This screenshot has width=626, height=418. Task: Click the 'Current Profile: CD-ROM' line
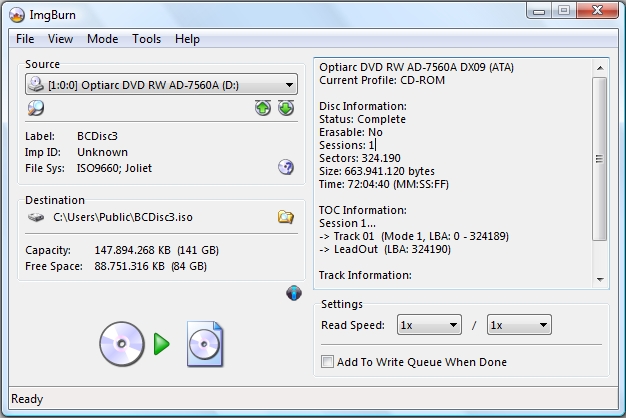(x=382, y=80)
